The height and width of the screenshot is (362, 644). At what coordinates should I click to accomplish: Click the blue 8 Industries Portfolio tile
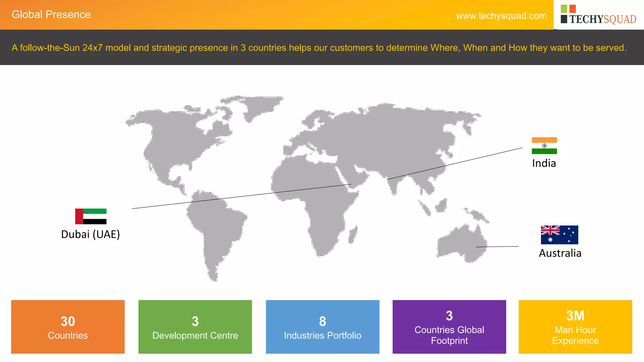click(x=322, y=327)
